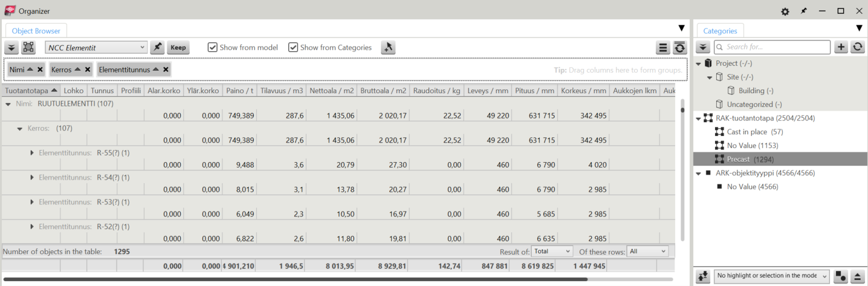Viewport: 868px width, 286px height.
Task: Switch to the Categories tab
Action: (721, 31)
